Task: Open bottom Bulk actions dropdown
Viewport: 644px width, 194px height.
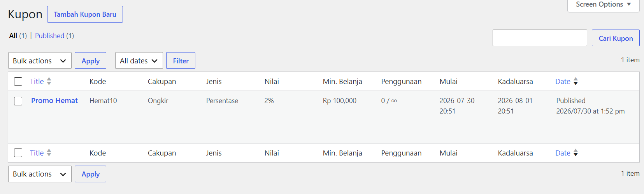Action: (40, 174)
